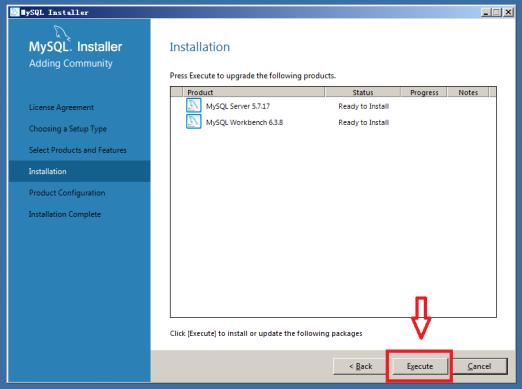The image size is (522, 389).
Task: Go back with the < Back button
Action: pyautogui.click(x=360, y=366)
